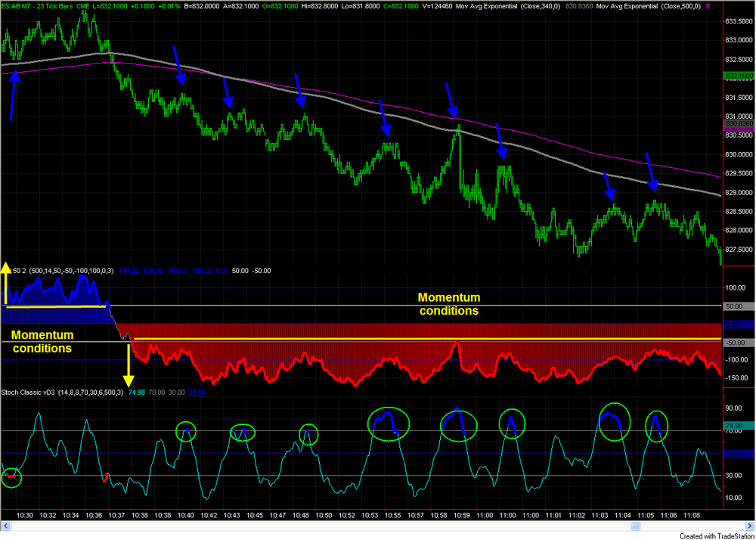Click the 10:30 time axis label
Image resolution: width=756 pixels, height=540 pixels.
click(x=25, y=516)
